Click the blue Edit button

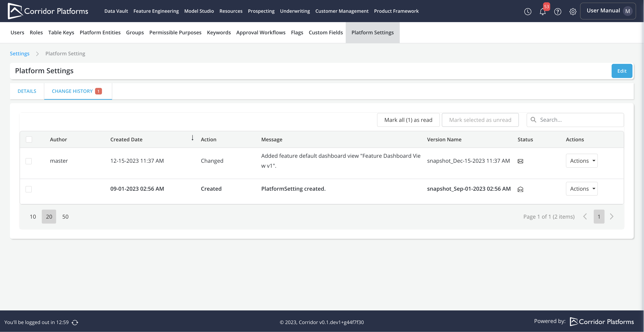[622, 71]
